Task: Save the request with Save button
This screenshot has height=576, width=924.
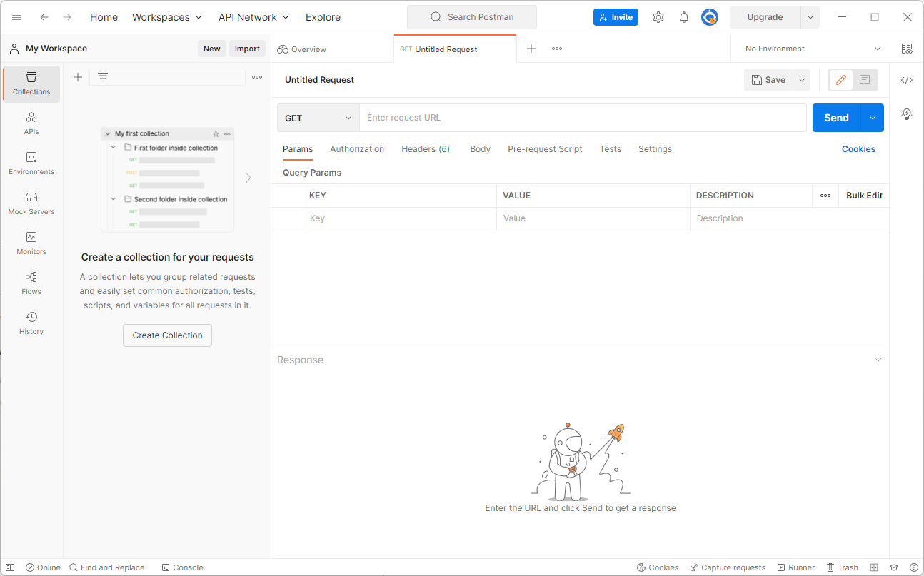Action: [x=768, y=80]
